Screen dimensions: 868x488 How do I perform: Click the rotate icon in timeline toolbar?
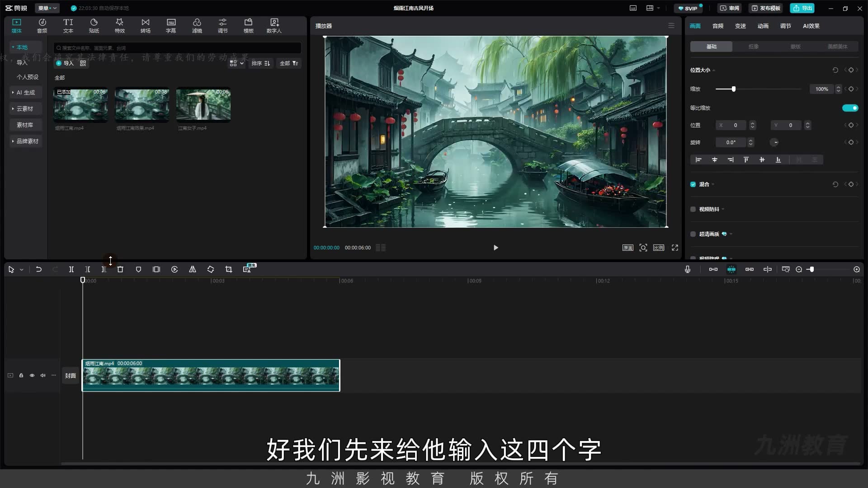211,269
